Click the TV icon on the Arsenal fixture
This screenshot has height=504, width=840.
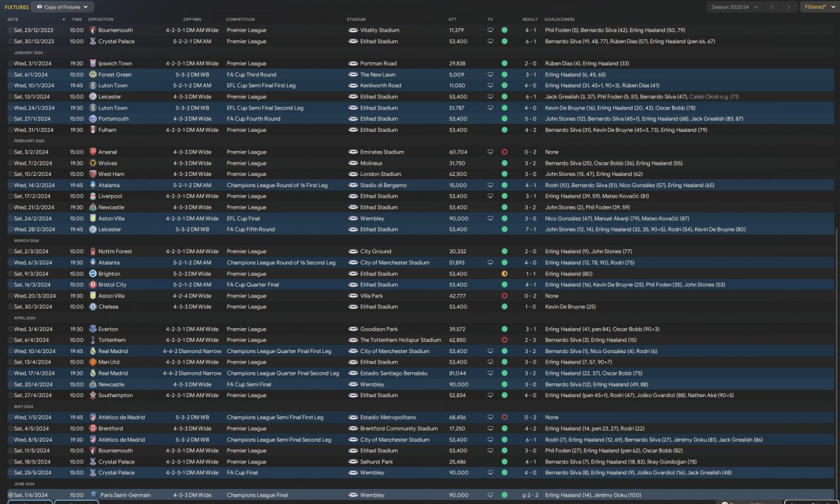490,152
